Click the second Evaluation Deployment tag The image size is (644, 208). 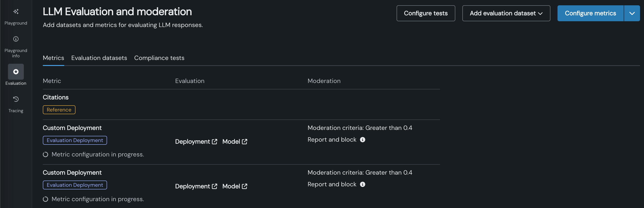pos(75,185)
